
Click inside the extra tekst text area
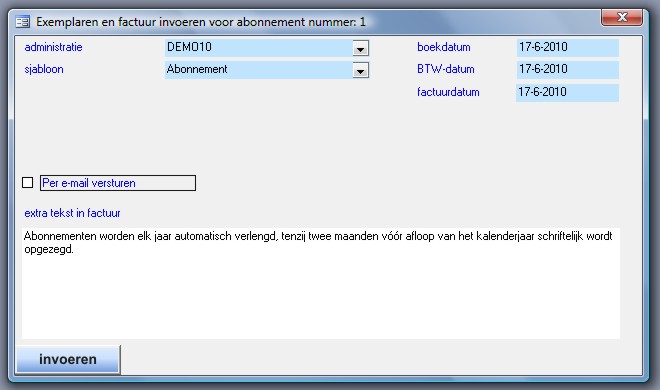(321, 283)
